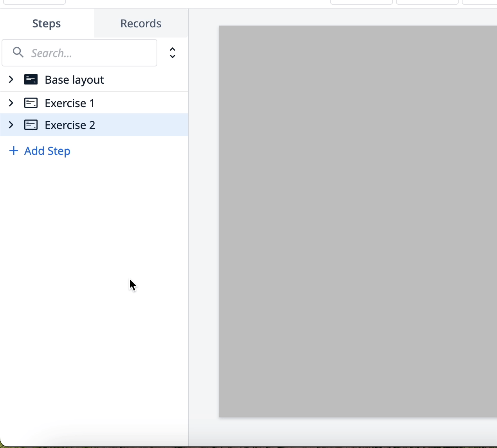Click the Exercise 1 step icon

31,103
